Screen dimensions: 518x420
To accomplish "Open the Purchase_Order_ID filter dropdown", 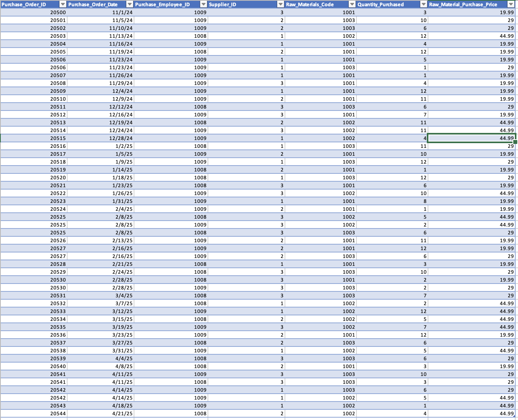I will pyautogui.click(x=63, y=4).
